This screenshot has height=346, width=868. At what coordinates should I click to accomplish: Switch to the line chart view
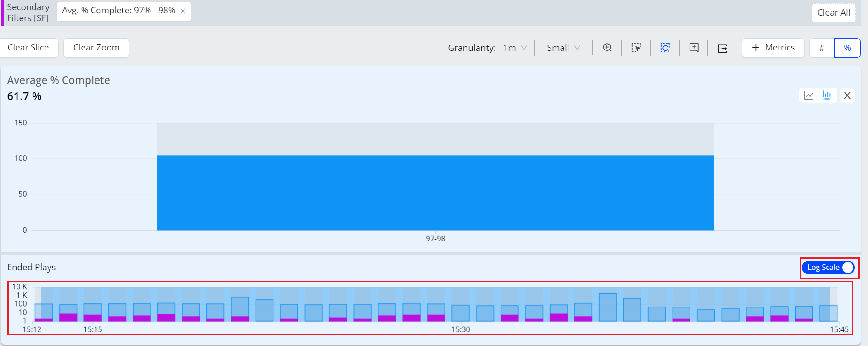pos(808,95)
